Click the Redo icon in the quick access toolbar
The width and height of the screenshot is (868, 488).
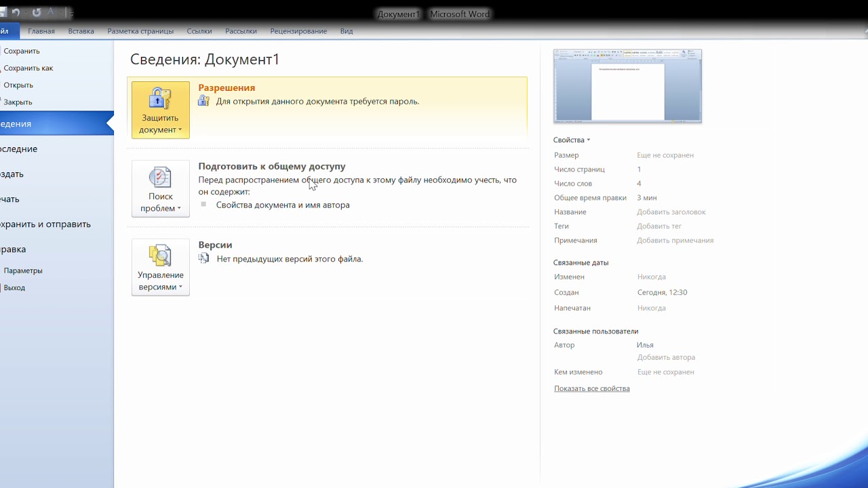point(37,12)
